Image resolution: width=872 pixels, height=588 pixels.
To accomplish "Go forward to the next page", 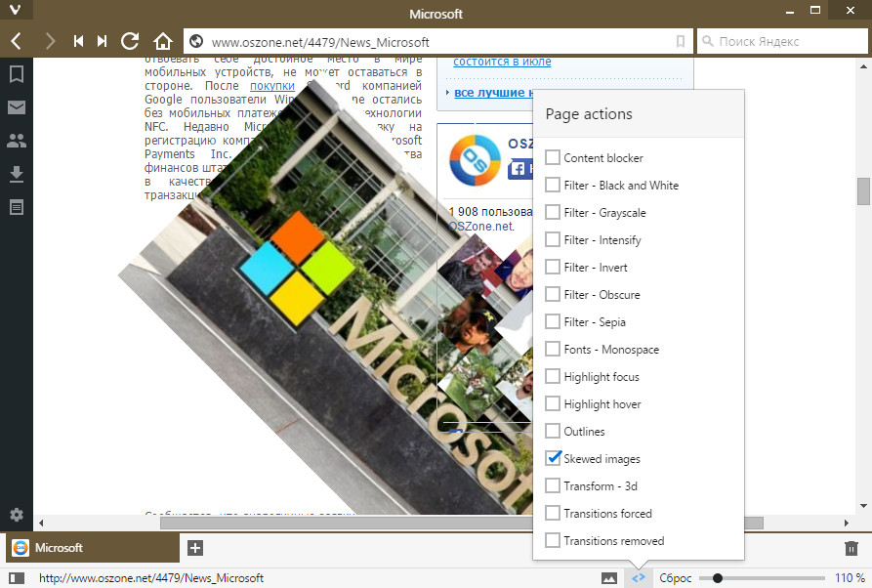I will (x=50, y=41).
